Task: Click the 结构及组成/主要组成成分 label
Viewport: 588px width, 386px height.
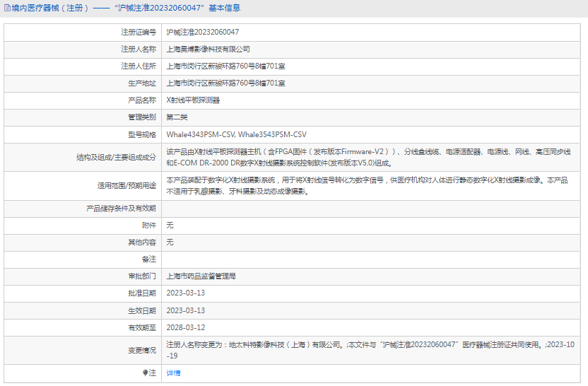Action: (116, 158)
